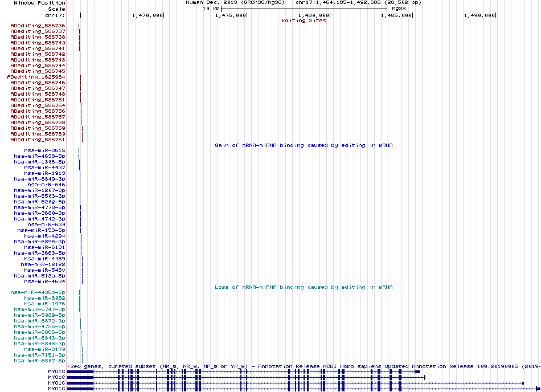This screenshot has width=541, height=392.
Task: Click the Window Position ruler label
Action: (39, 3)
